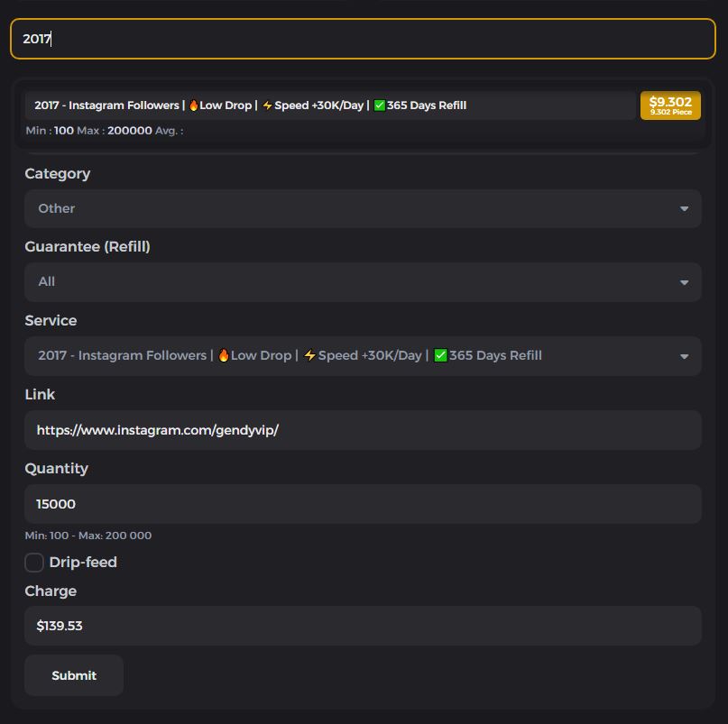Click the Charge field showing $139.53
The width and height of the screenshot is (728, 724).
[x=361, y=625]
